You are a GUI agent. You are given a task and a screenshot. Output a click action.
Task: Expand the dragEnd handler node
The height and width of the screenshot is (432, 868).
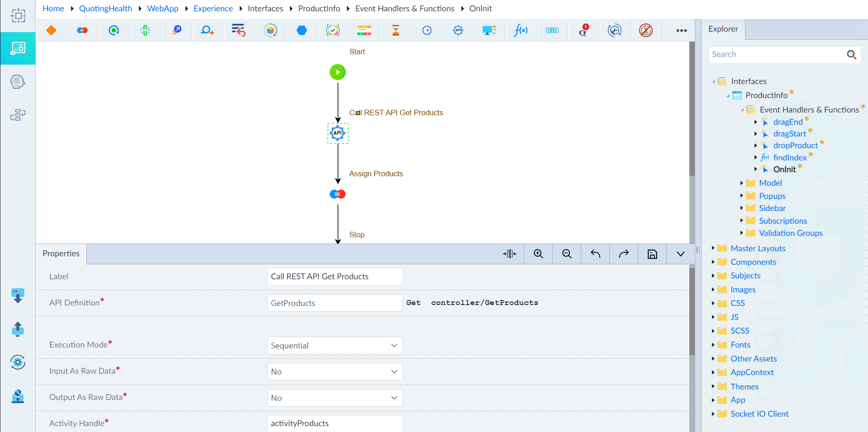click(x=756, y=122)
